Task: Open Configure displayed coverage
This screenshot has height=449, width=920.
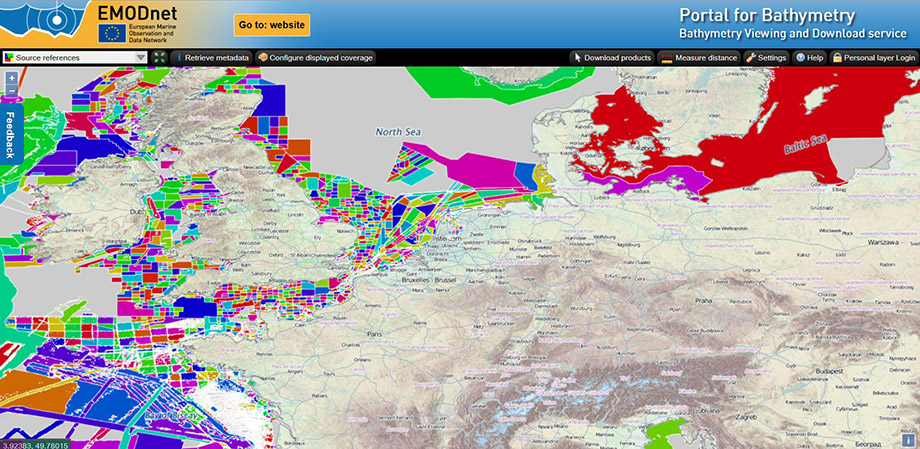Action: (315, 58)
